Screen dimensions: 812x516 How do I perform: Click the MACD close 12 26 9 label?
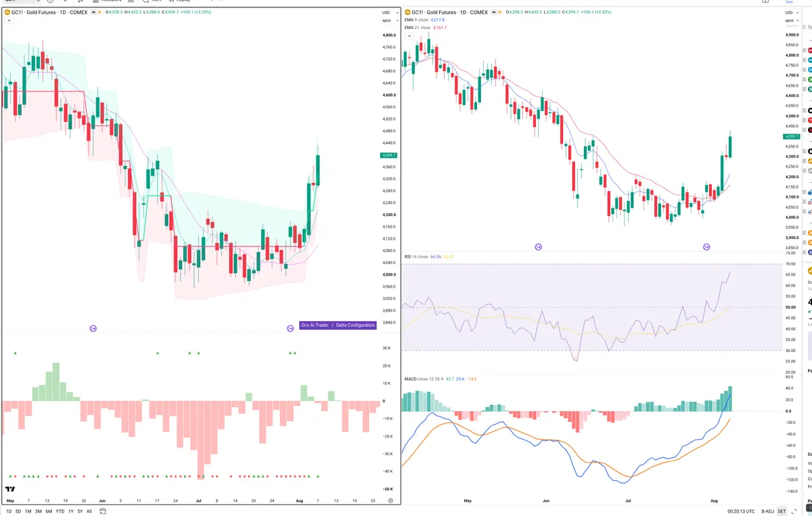pyautogui.click(x=424, y=379)
